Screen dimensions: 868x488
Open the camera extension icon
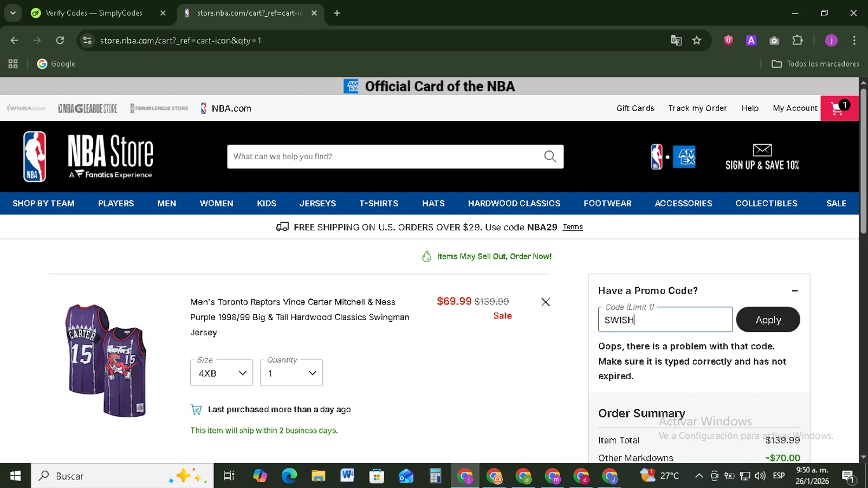point(774,41)
